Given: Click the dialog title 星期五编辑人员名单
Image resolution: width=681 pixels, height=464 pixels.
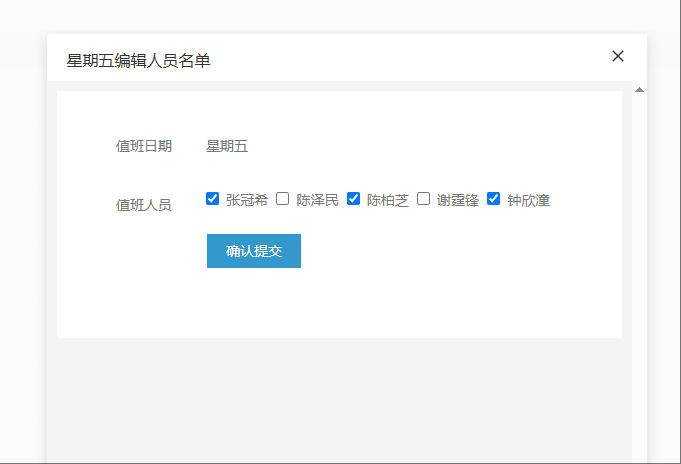Looking at the screenshot, I should pyautogui.click(x=138, y=60).
